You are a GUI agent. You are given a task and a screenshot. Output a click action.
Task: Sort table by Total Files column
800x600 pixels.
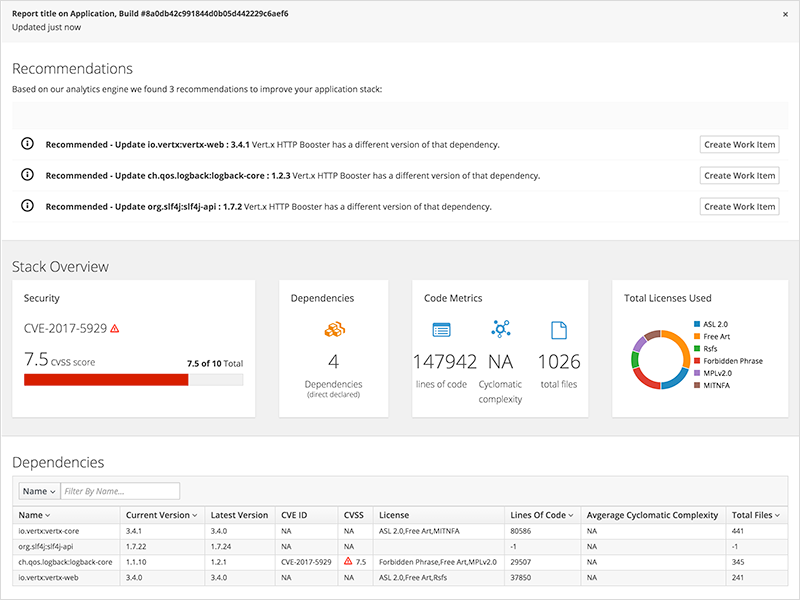click(x=755, y=515)
